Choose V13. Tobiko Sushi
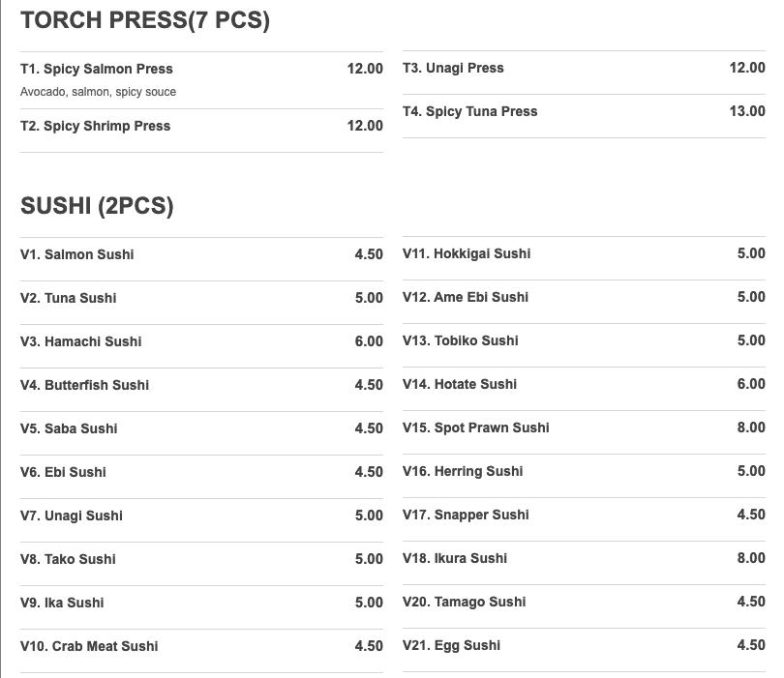 461,340
